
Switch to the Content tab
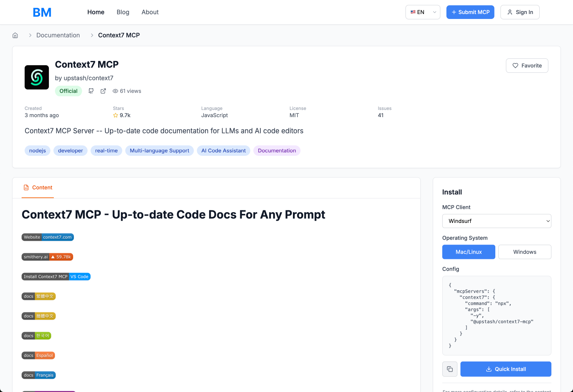(38, 188)
